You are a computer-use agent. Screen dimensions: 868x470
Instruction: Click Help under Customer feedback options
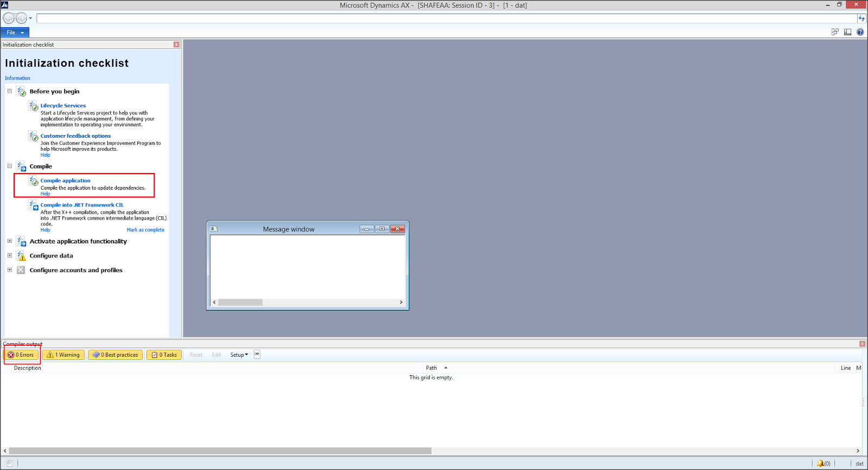(45, 155)
